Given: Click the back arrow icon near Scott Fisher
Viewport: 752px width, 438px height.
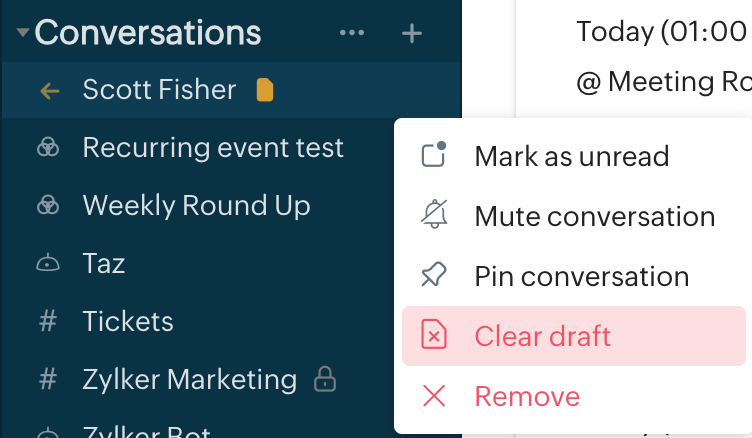Looking at the screenshot, I should pos(49,91).
